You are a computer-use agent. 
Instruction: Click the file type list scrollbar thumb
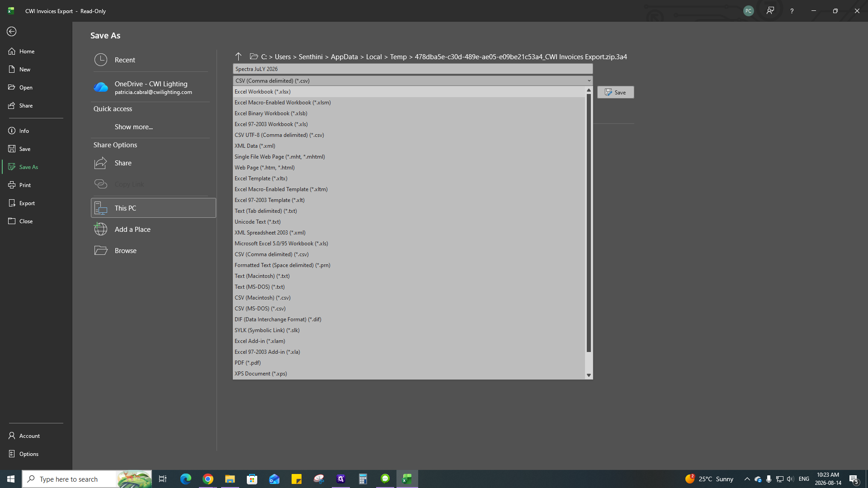pyautogui.click(x=589, y=223)
